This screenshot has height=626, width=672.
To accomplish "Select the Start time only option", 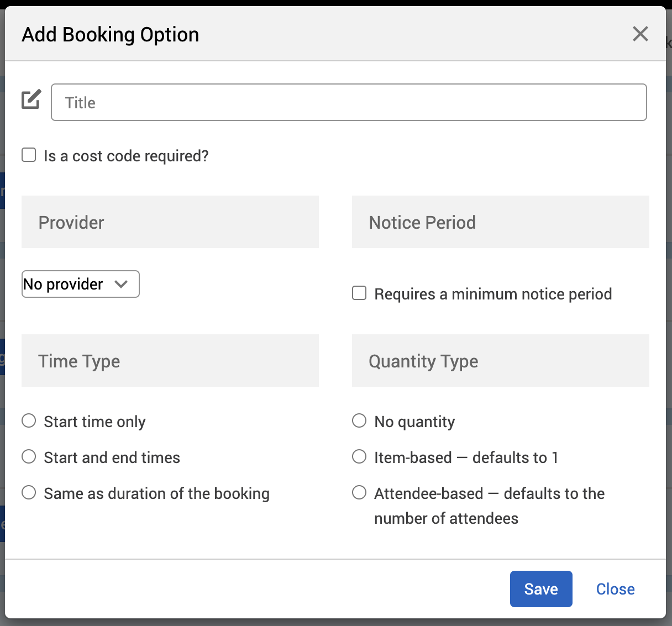I will coord(29,421).
